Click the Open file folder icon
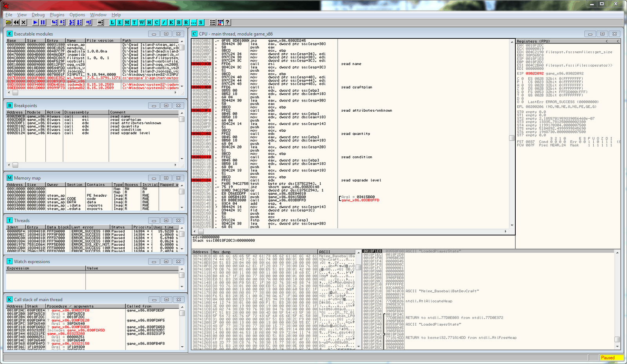This screenshot has height=364, width=627. coord(8,23)
